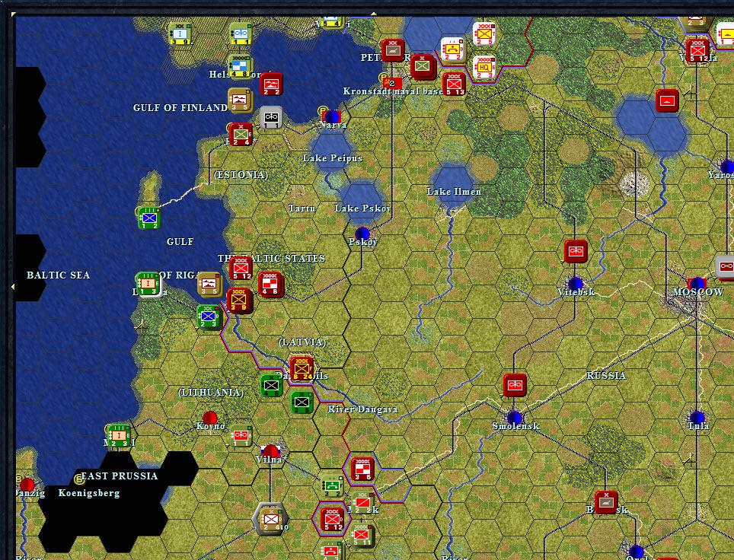Select the red cavalry unit north of Smolensk
The image size is (734, 560).
[x=515, y=385]
